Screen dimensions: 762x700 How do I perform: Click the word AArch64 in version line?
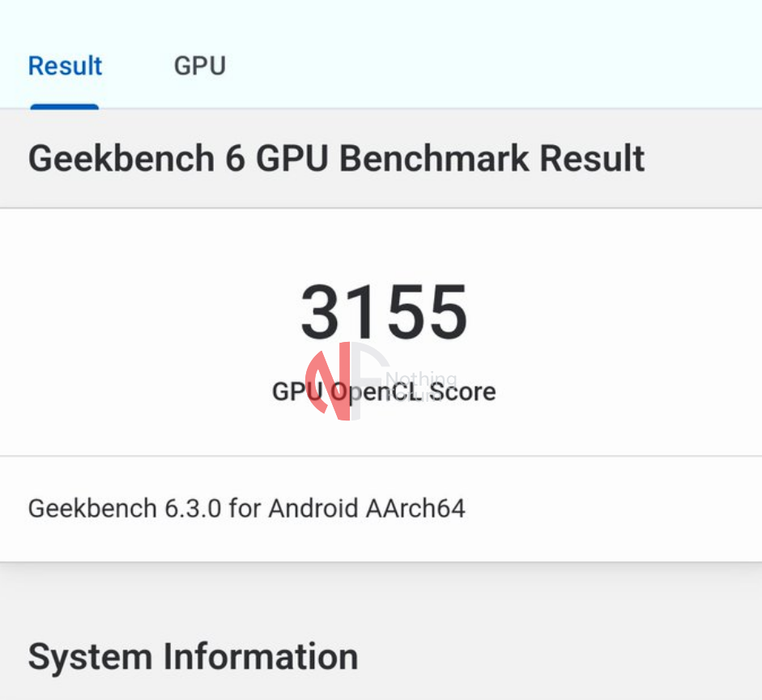(415, 509)
